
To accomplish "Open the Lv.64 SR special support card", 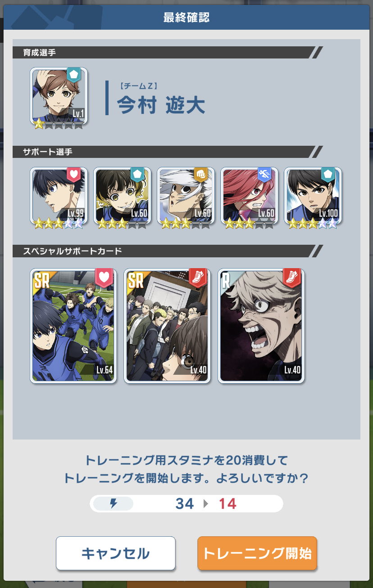I will [x=73, y=326].
